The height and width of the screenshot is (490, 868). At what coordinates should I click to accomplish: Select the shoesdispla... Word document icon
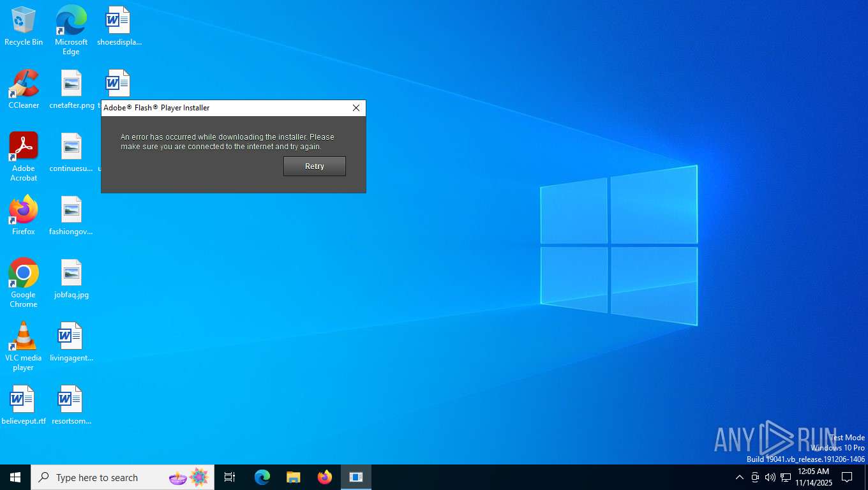pos(119,26)
